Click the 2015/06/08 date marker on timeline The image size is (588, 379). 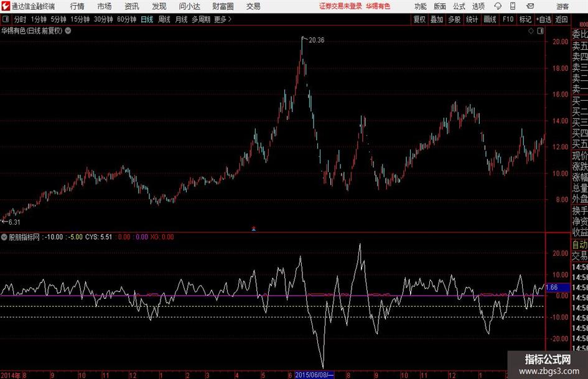point(314,375)
